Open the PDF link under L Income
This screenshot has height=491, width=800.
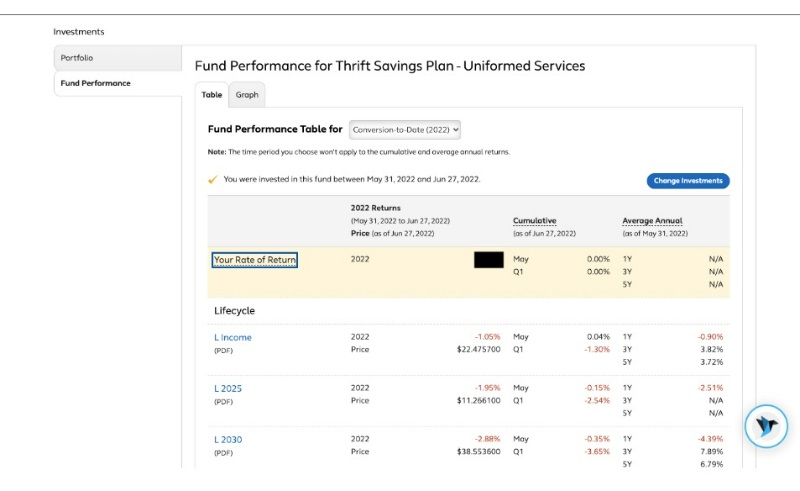point(223,351)
